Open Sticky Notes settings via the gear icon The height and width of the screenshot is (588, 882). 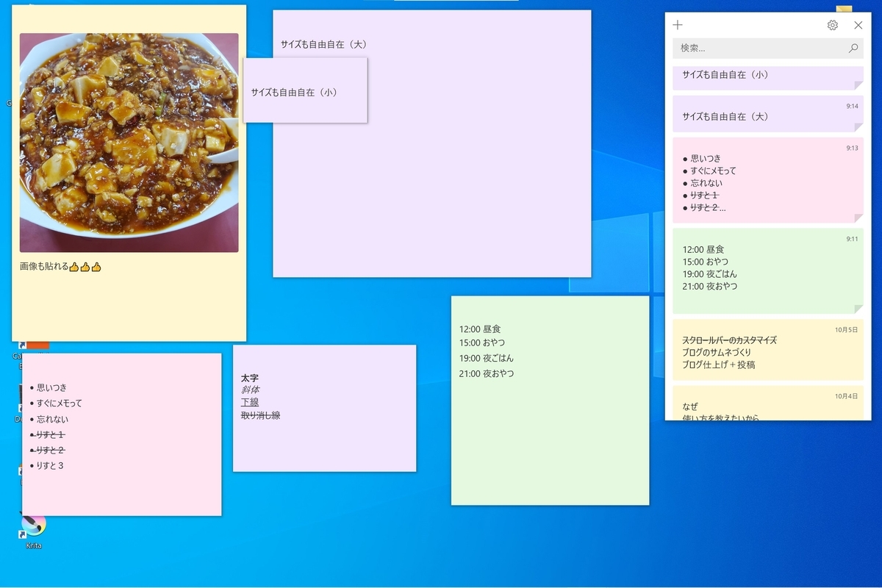point(832,24)
